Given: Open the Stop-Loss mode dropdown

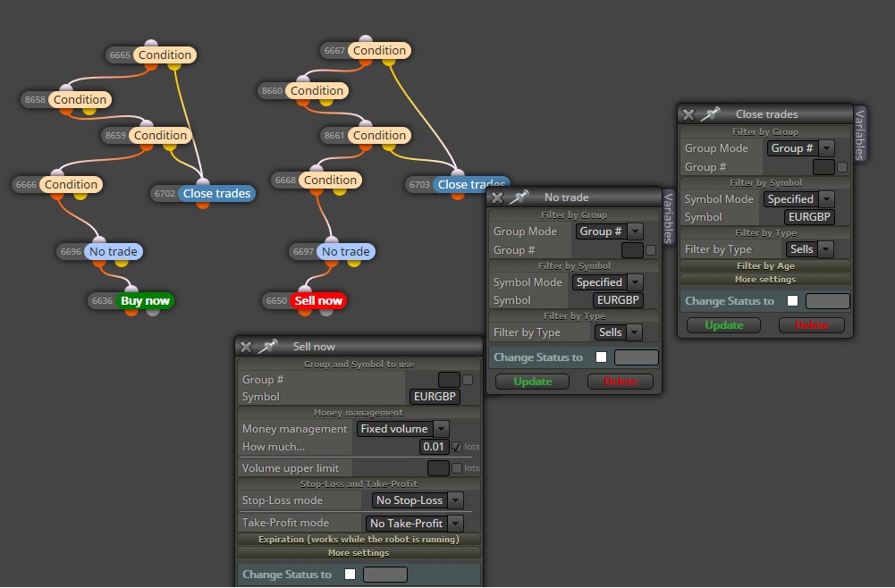Looking at the screenshot, I should click(418, 500).
